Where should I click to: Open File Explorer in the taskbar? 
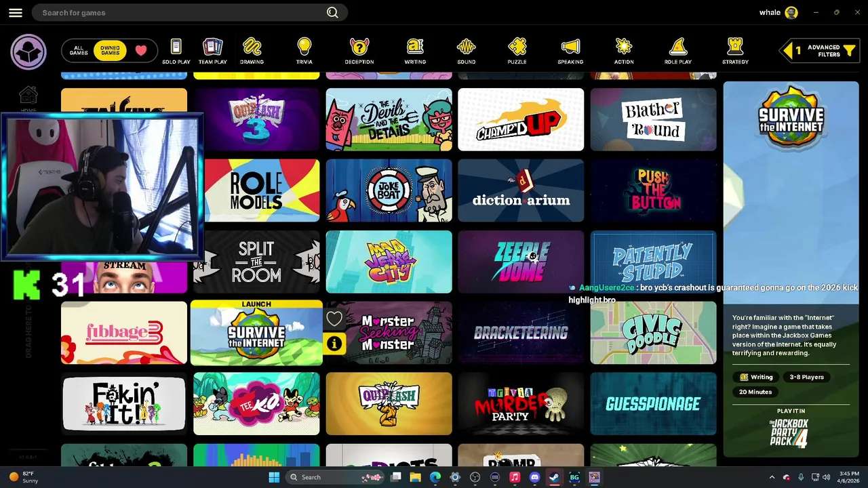(x=416, y=477)
